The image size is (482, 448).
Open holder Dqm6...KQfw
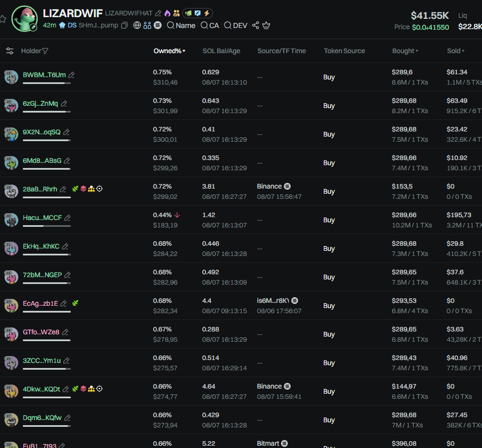tap(42, 418)
